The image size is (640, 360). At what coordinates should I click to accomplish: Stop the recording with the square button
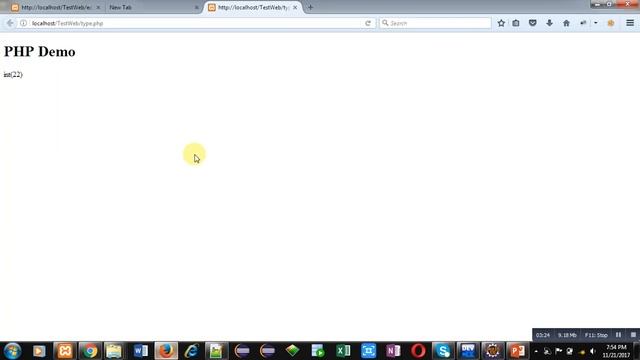633,335
